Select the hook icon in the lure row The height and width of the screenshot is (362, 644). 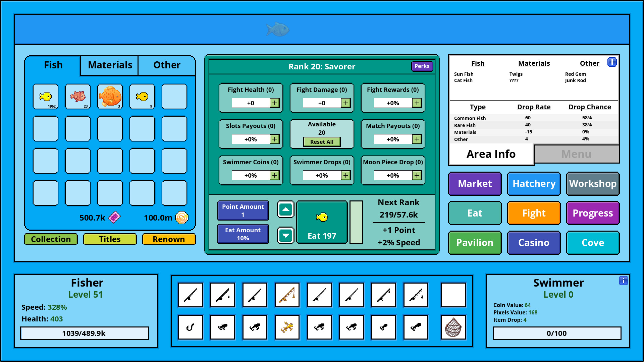pyautogui.click(x=190, y=327)
